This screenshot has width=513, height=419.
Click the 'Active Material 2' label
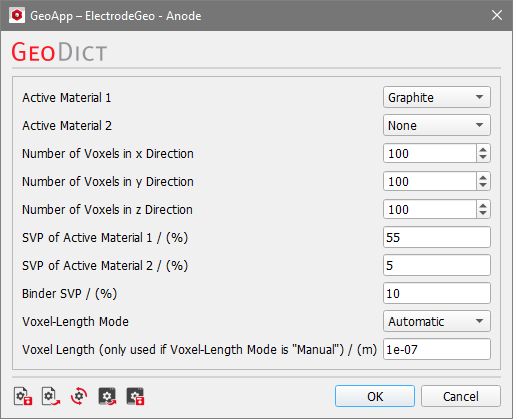pyautogui.click(x=67, y=126)
